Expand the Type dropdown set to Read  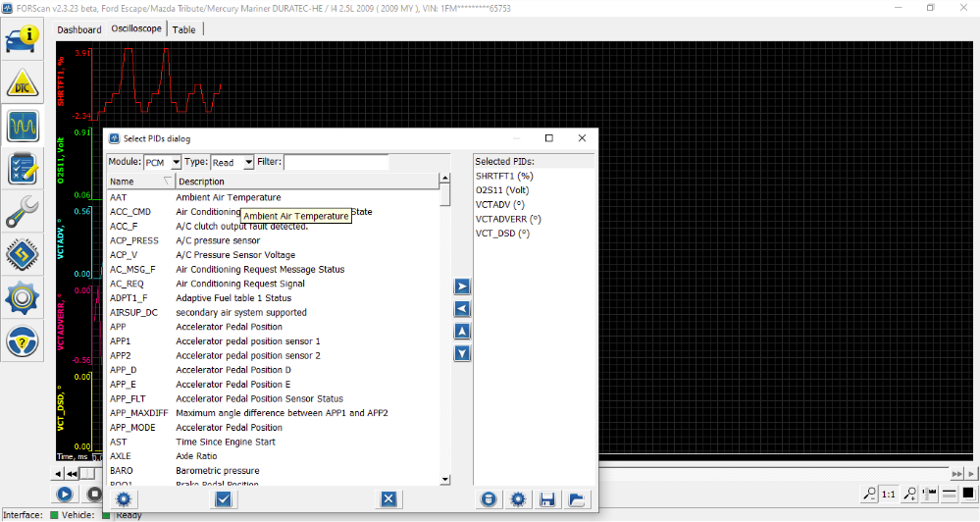(x=232, y=162)
